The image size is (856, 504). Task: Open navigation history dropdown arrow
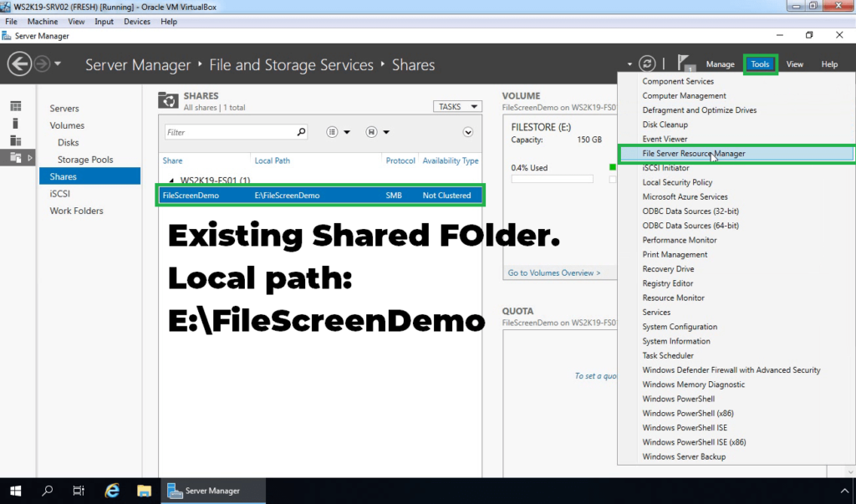(58, 64)
